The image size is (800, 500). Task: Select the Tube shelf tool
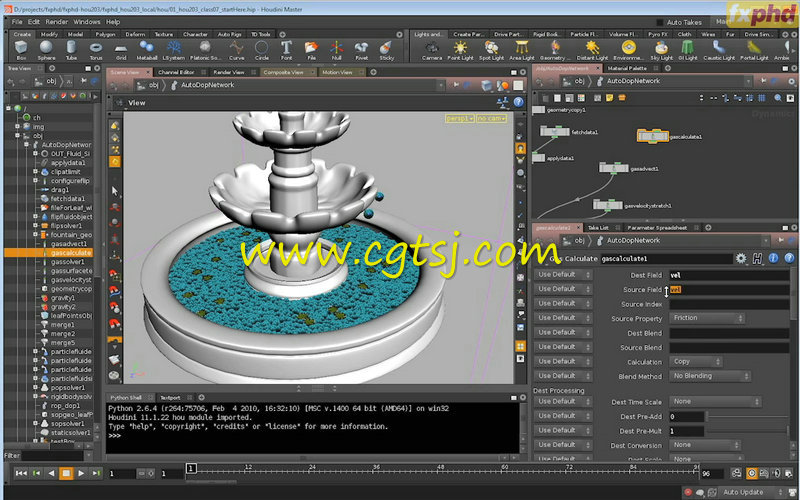(x=71, y=50)
